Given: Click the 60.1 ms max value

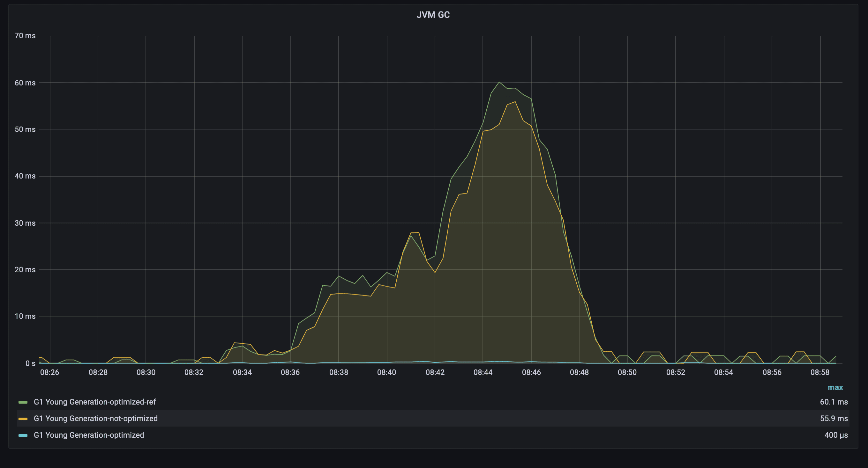Looking at the screenshot, I should click(834, 402).
